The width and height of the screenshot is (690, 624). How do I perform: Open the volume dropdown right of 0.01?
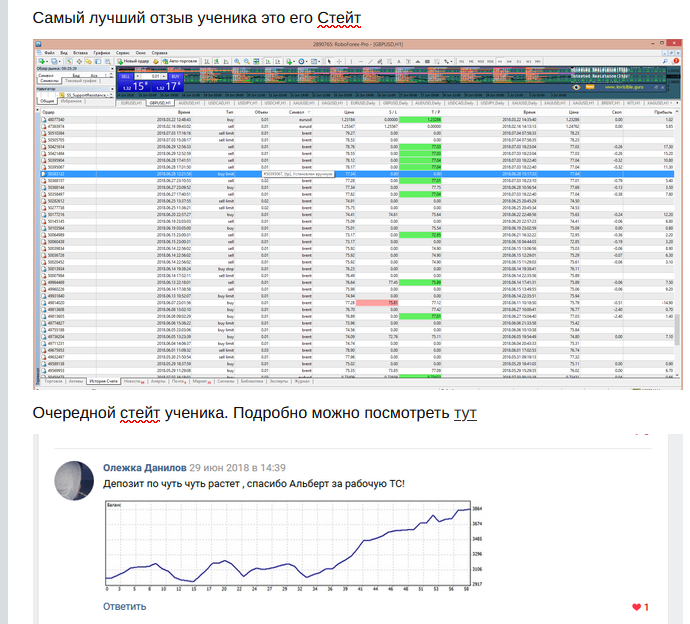[x=164, y=76]
